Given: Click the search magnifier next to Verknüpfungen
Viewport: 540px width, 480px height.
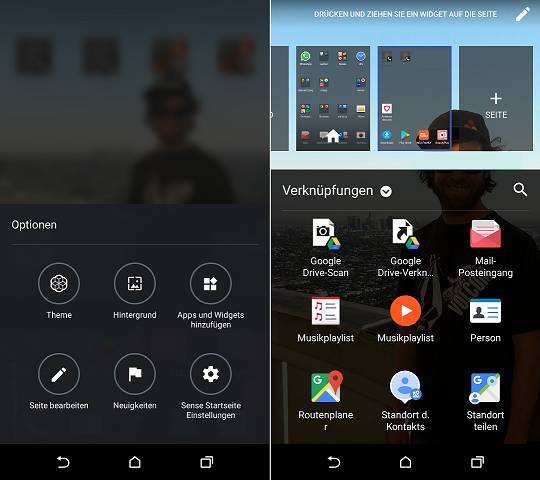Looking at the screenshot, I should (520, 189).
